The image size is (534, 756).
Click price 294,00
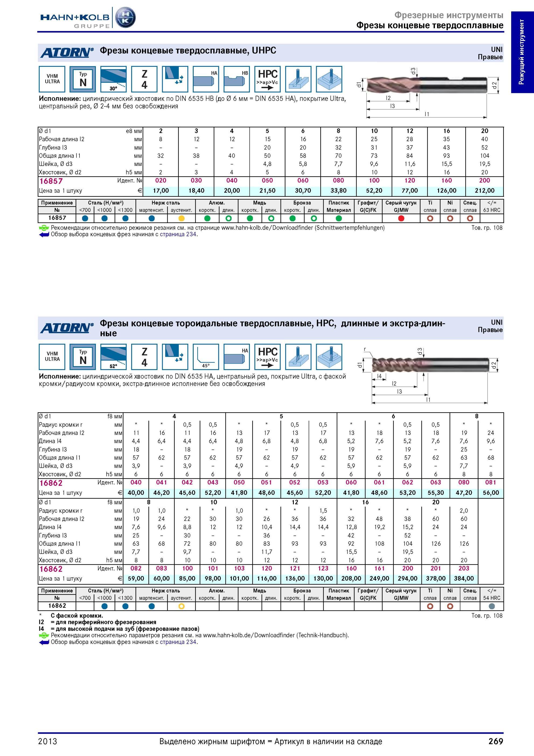pos(407,578)
